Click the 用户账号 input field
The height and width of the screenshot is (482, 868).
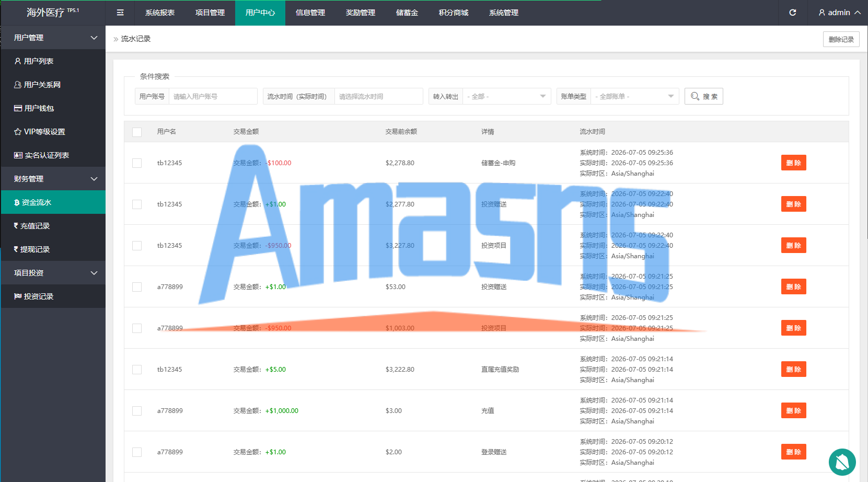(x=213, y=96)
